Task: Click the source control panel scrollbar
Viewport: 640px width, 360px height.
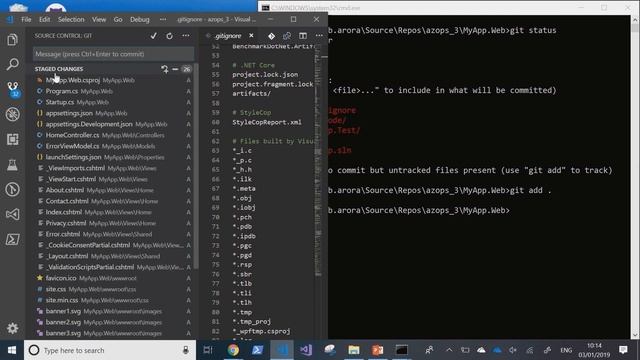Action: tap(196, 165)
